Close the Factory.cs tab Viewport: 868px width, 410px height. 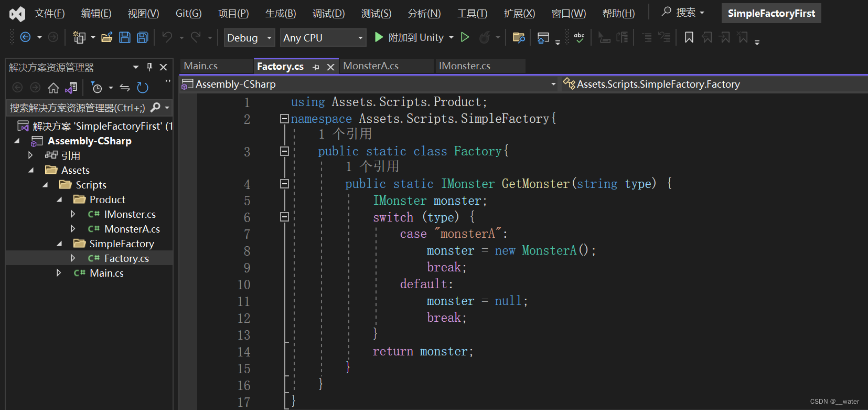click(x=330, y=67)
